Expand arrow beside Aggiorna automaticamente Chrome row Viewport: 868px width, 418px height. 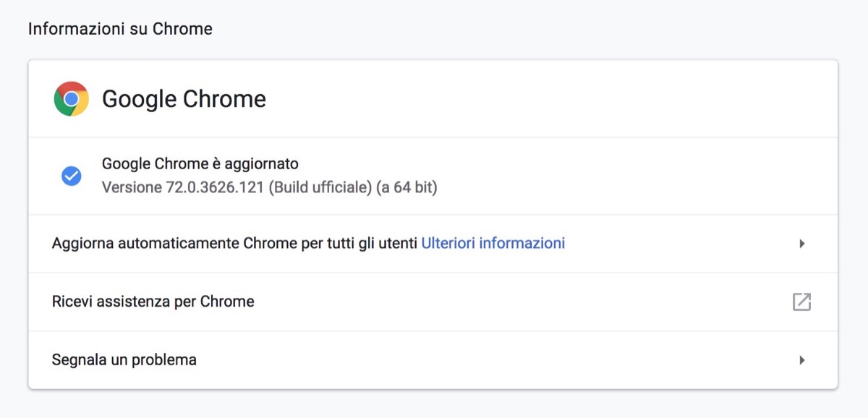point(801,244)
